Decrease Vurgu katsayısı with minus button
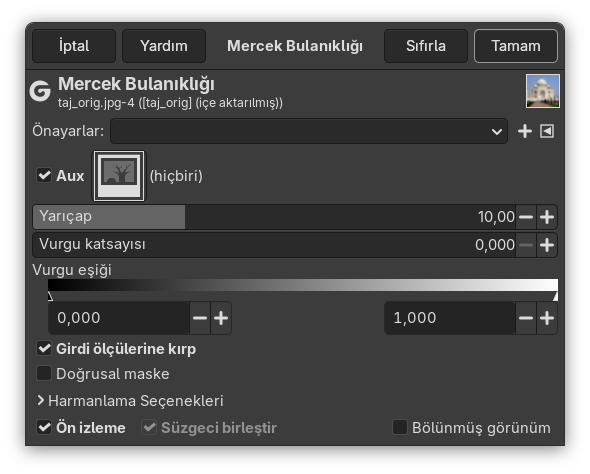This screenshot has height=474, width=590. [x=526, y=245]
